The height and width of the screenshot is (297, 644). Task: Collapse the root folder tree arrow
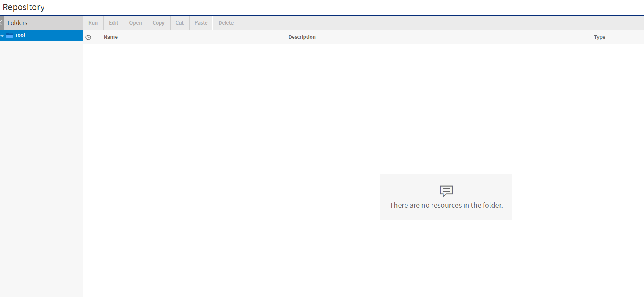coord(2,36)
